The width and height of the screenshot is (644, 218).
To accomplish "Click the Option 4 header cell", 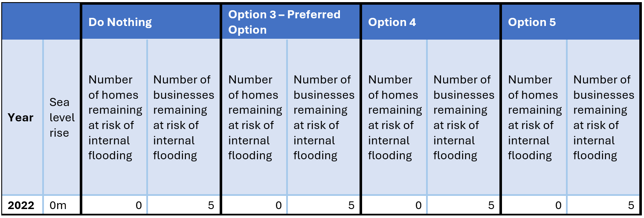I will click(392, 22).
